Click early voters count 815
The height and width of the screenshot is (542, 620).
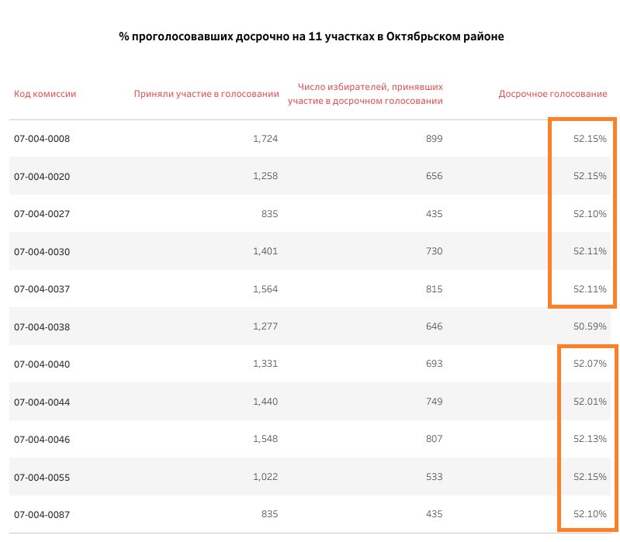pyautogui.click(x=434, y=289)
